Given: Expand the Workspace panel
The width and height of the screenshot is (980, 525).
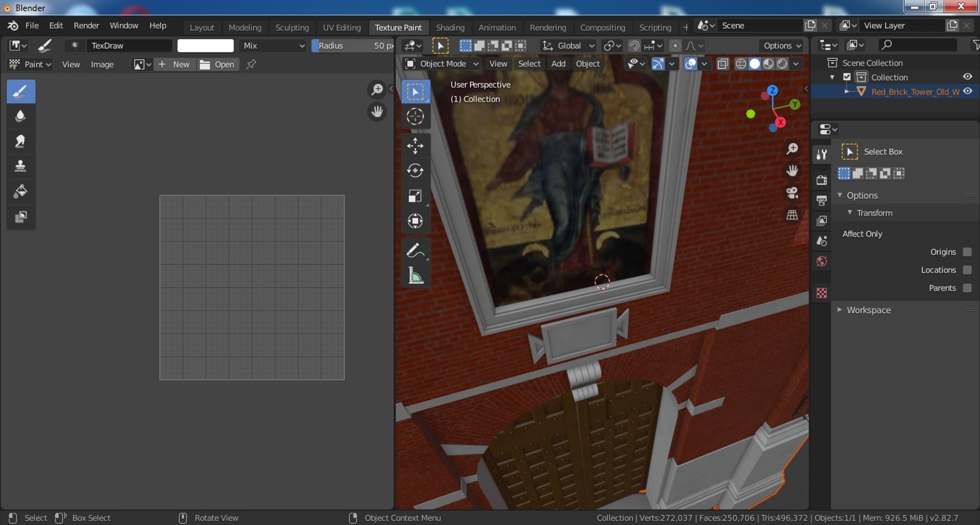Looking at the screenshot, I should pos(840,309).
